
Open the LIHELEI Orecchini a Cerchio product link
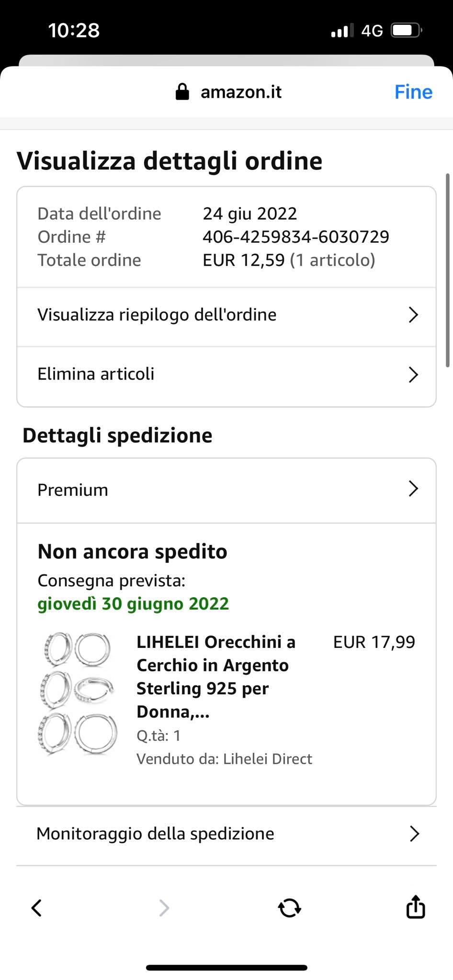216,677
